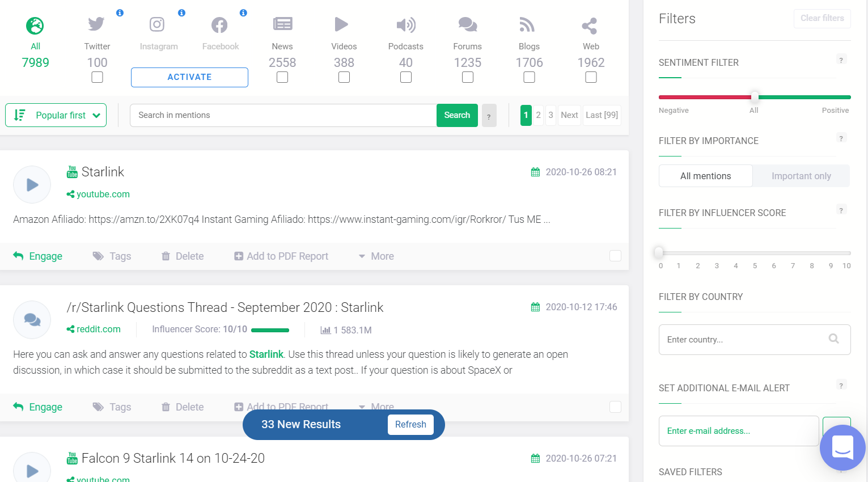Select the Starlink YouTube mention checkbox

[615, 256]
